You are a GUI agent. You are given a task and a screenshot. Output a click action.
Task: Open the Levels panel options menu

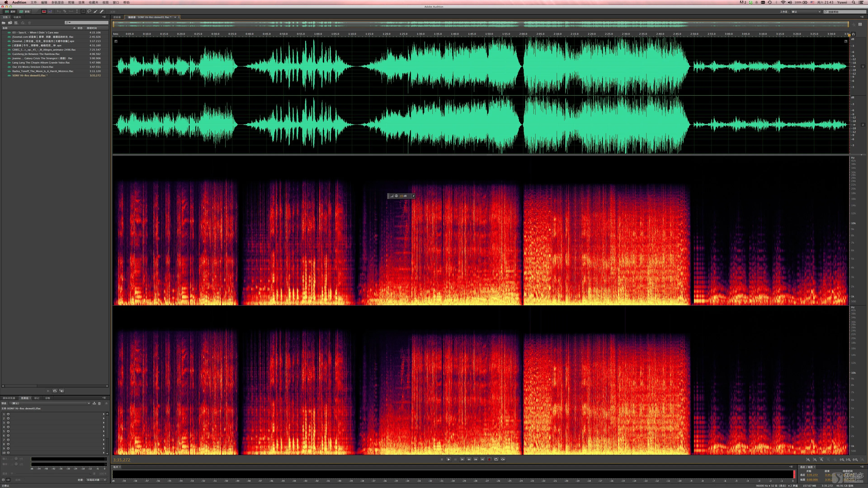tap(791, 467)
